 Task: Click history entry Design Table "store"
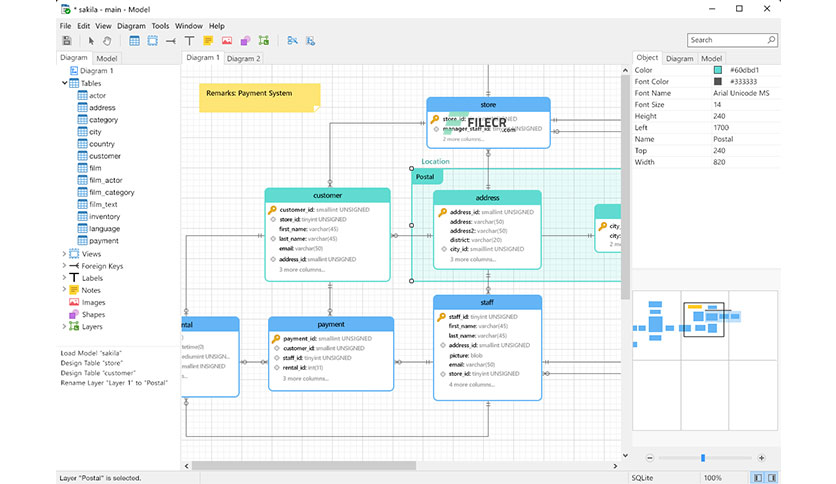pyautogui.click(x=91, y=363)
